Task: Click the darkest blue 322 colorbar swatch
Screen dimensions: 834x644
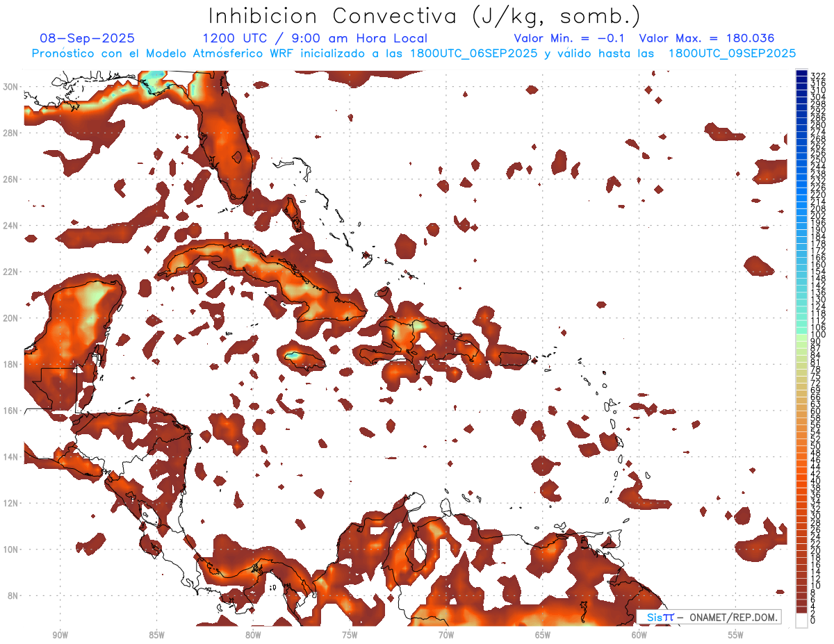Action: pyautogui.click(x=801, y=74)
